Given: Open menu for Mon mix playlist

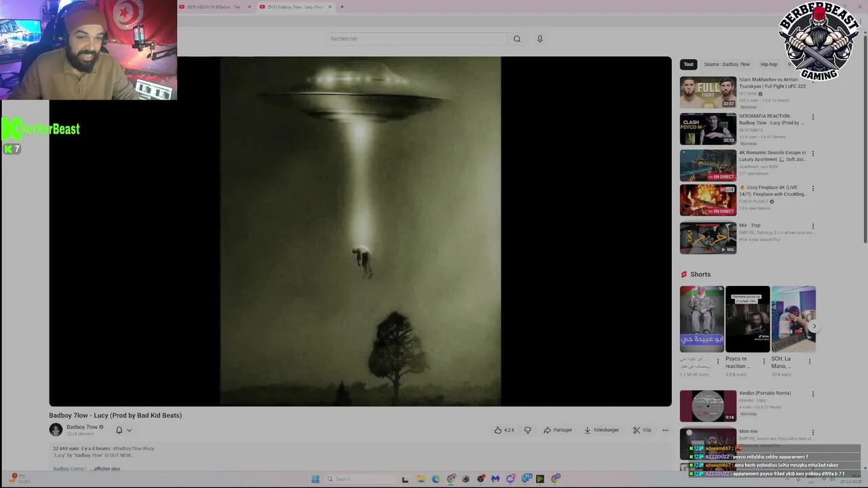Looking at the screenshot, I should click(813, 432).
